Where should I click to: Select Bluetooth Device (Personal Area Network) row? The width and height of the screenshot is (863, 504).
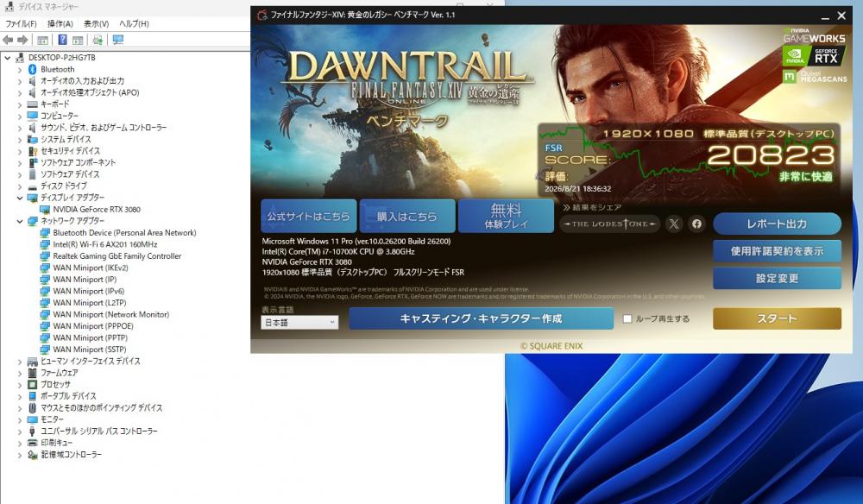click(118, 233)
